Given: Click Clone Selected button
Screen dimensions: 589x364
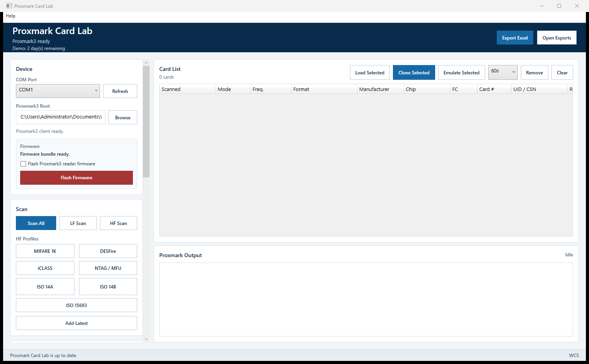Looking at the screenshot, I should coord(414,72).
